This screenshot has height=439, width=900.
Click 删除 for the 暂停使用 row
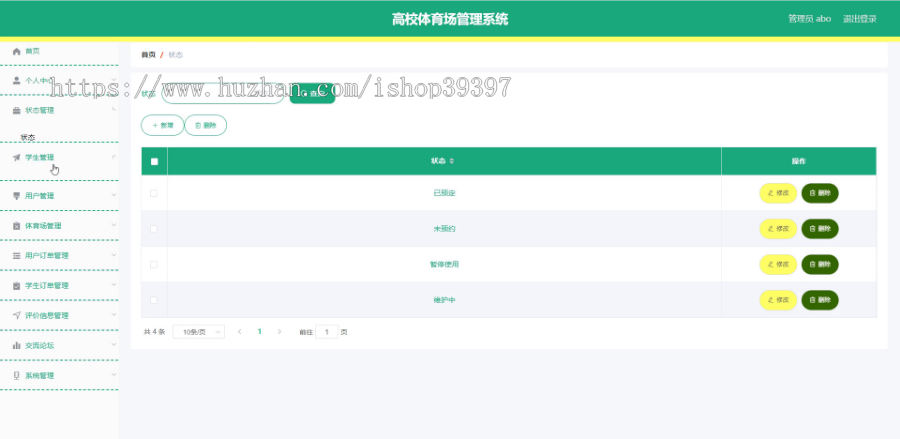click(820, 265)
